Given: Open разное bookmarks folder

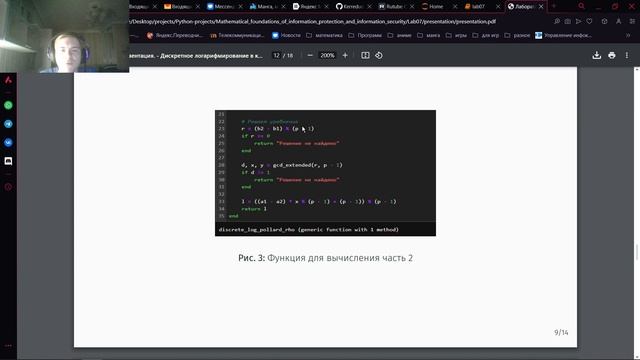Looking at the screenshot, I should click(517, 36).
